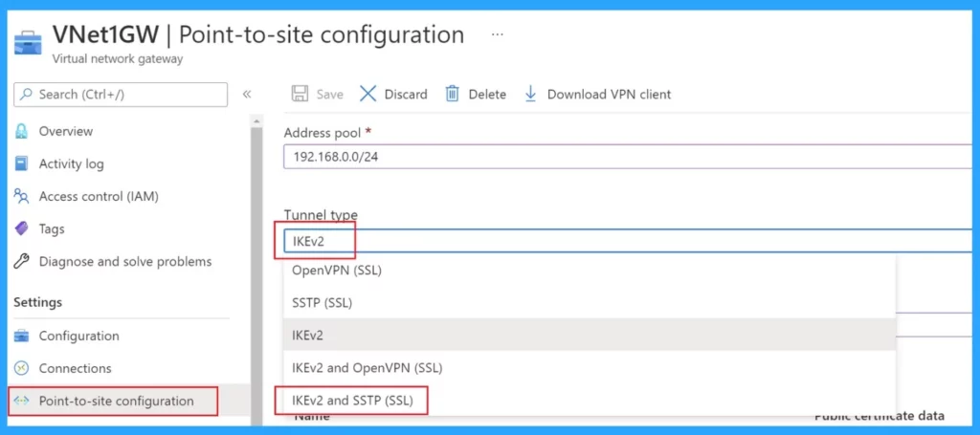Screen dimensions: 980x435
Task: Open Tags in the sidebar
Action: coord(52,229)
